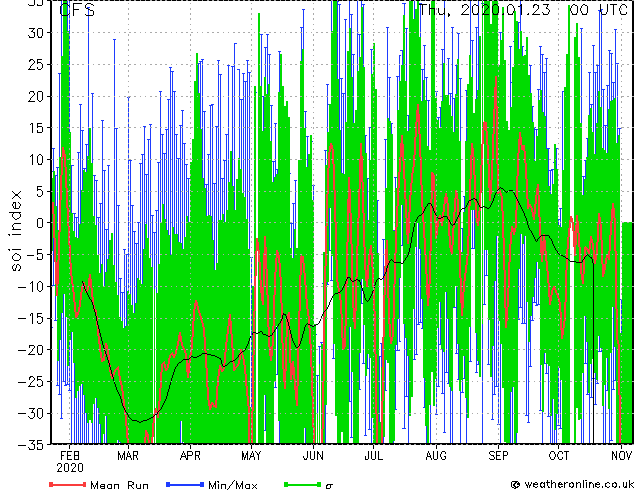Click the JUL month axis label
This screenshot has height=490, width=634.
click(374, 456)
